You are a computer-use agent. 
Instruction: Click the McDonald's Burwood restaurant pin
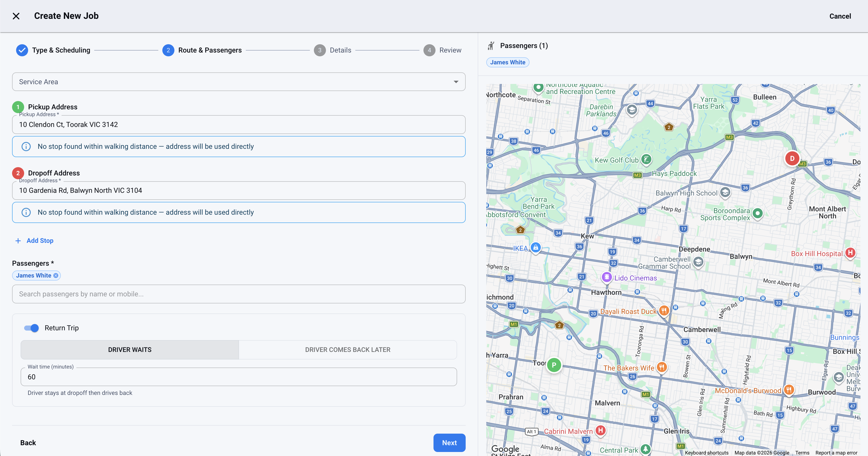coord(789,390)
